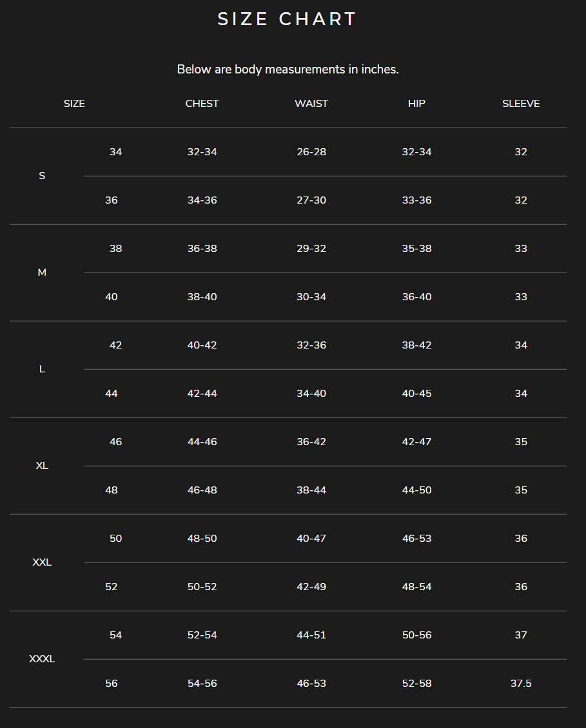Select the HIP column header
This screenshot has height=728, width=586.
click(x=416, y=104)
